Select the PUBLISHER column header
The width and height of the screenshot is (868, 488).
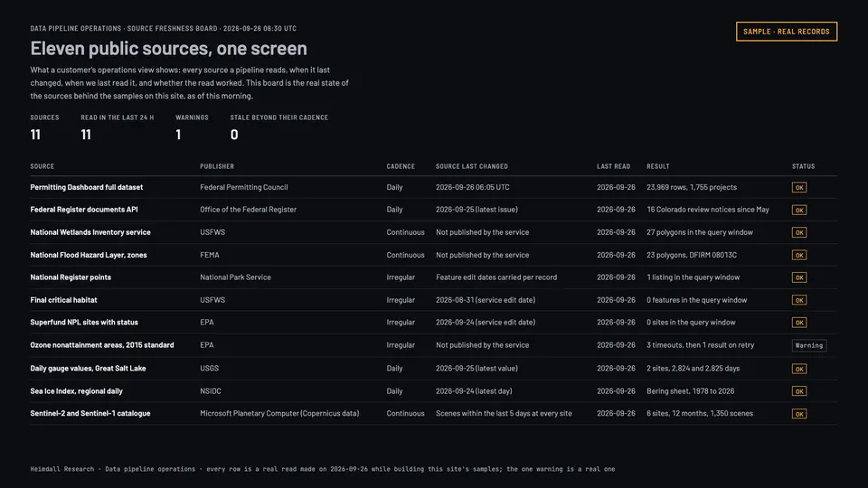(217, 166)
